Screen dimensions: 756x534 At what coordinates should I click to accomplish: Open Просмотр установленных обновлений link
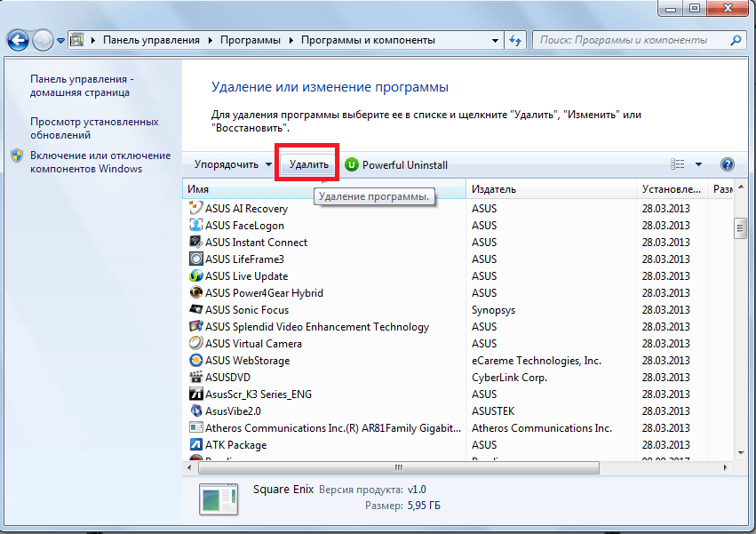coord(94,128)
